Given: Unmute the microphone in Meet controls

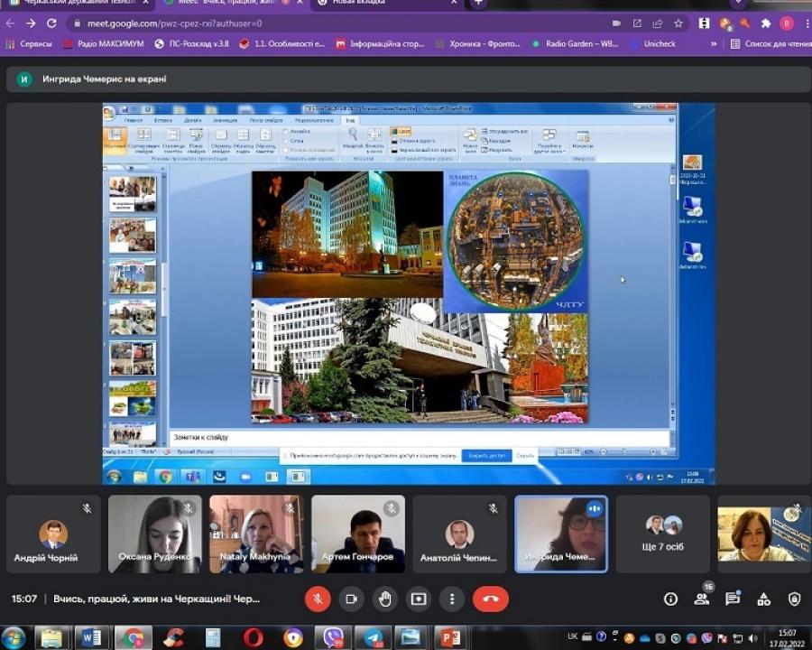Looking at the screenshot, I should click(x=318, y=599).
